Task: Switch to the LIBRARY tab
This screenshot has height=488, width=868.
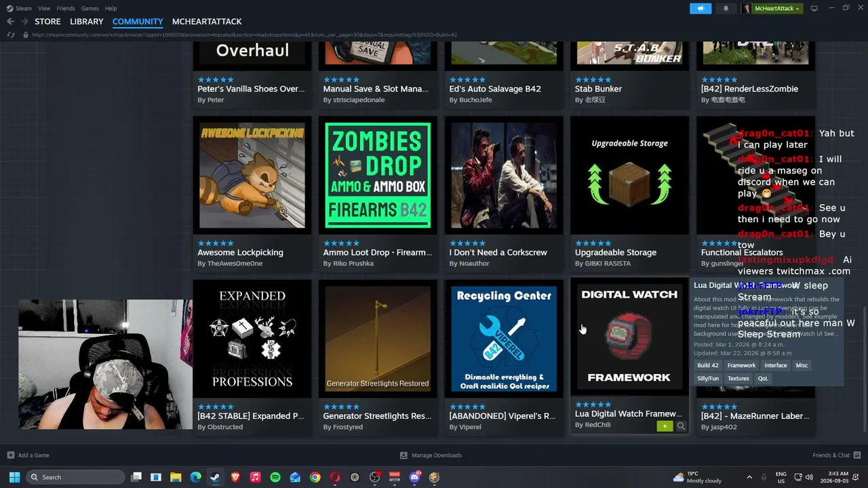Action: (x=87, y=22)
